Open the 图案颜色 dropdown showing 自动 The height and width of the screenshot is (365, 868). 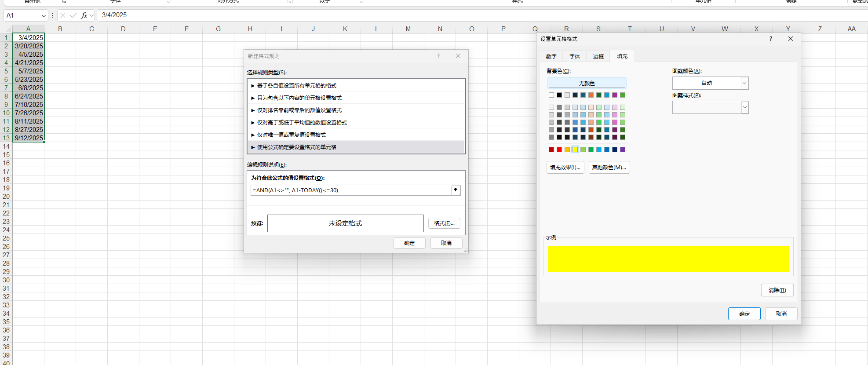pyautogui.click(x=710, y=83)
